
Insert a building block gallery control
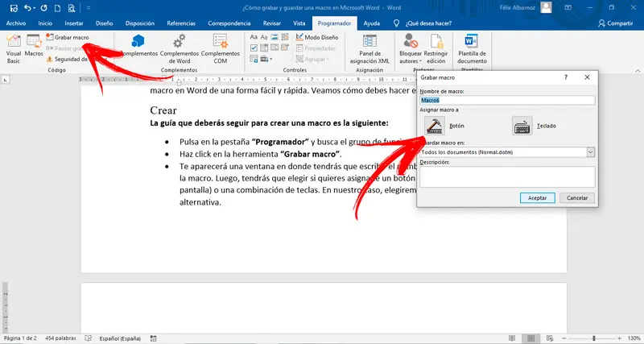pyautogui.click(x=285, y=37)
